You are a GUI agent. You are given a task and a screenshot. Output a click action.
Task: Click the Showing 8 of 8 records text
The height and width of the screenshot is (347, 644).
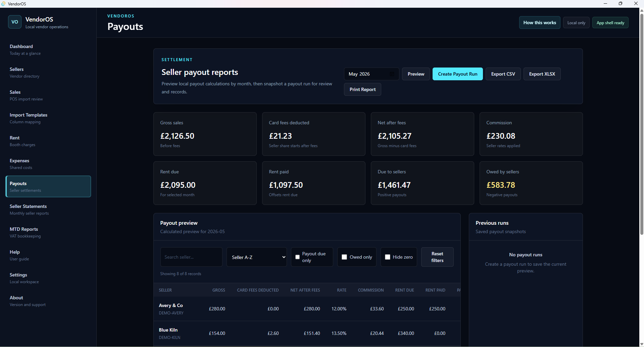[x=181, y=274]
